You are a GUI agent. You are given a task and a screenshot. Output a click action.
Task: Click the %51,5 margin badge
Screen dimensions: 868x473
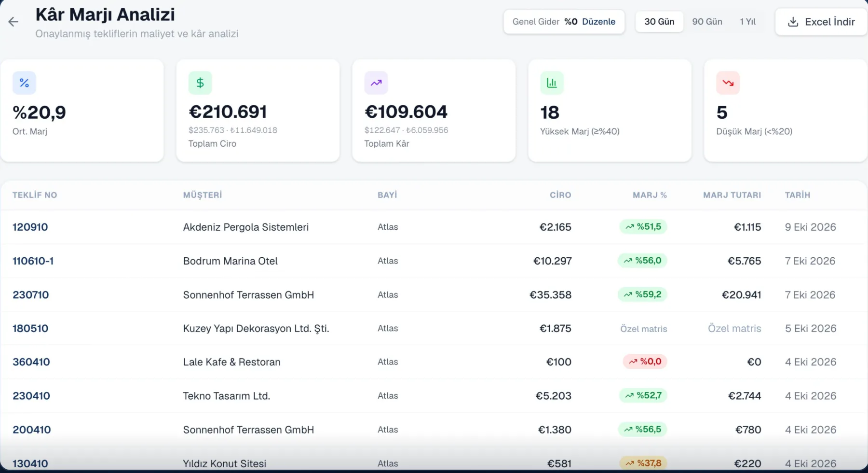point(643,227)
